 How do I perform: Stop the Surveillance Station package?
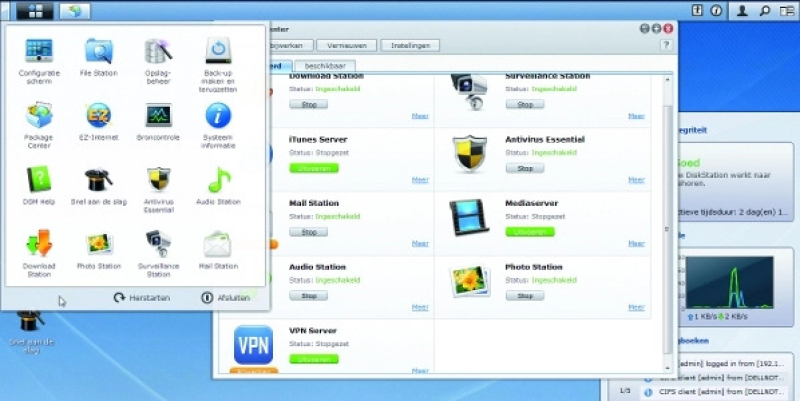pos(525,104)
